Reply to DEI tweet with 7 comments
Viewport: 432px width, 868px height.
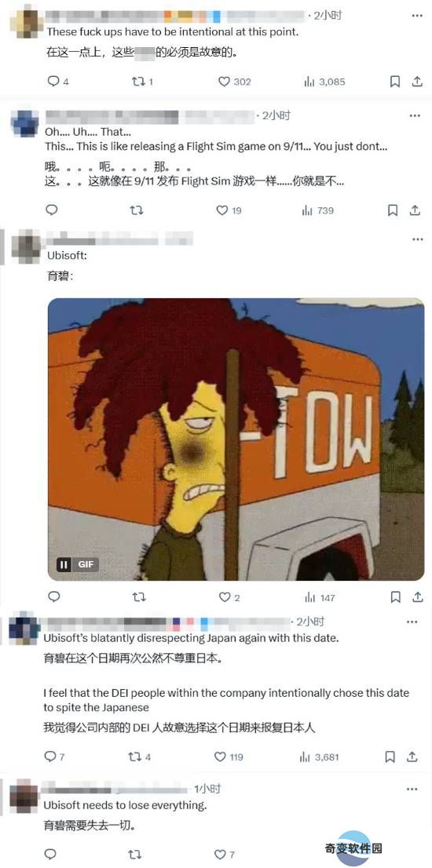[54, 757]
